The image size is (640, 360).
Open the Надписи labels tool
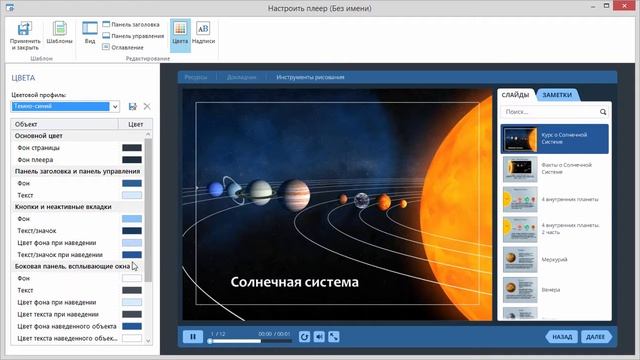[203, 33]
